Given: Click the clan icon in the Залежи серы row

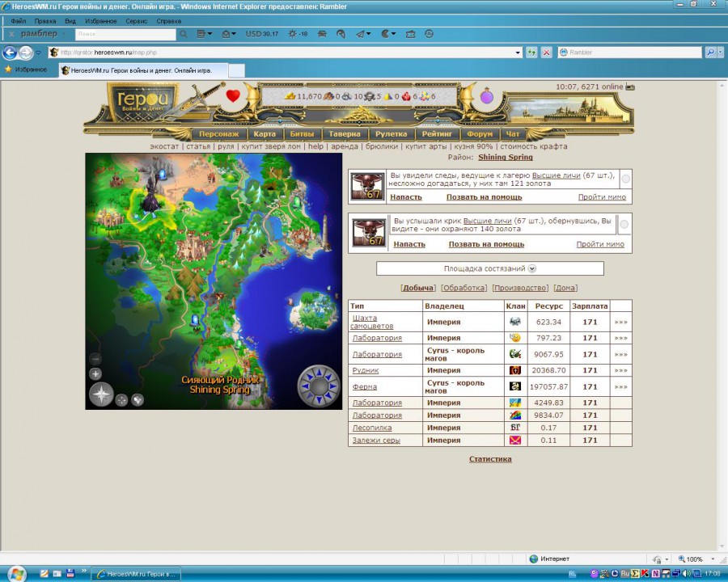Looking at the screenshot, I should pyautogui.click(x=515, y=440).
